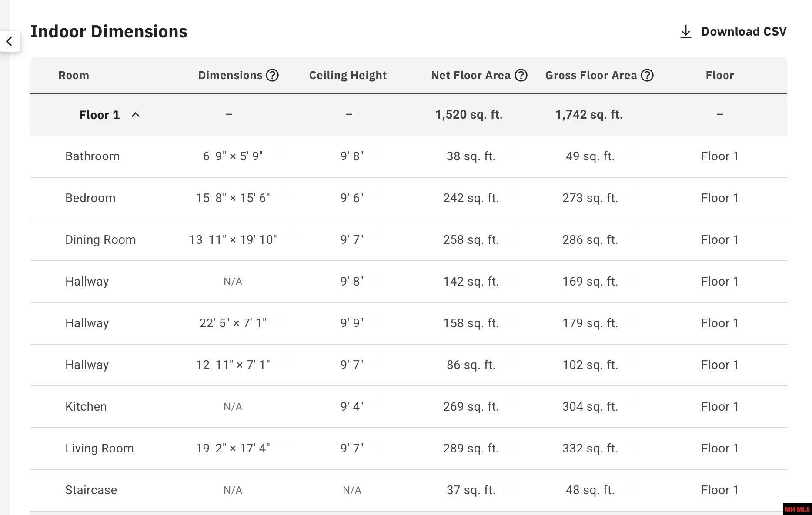Select the 289 sq. ft. net area
The width and height of the screenshot is (812, 515).
[x=471, y=449]
